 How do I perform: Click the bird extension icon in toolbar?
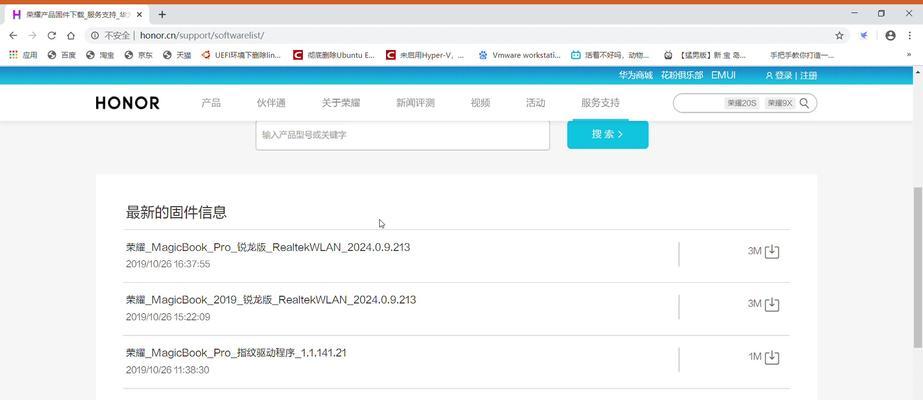point(864,35)
